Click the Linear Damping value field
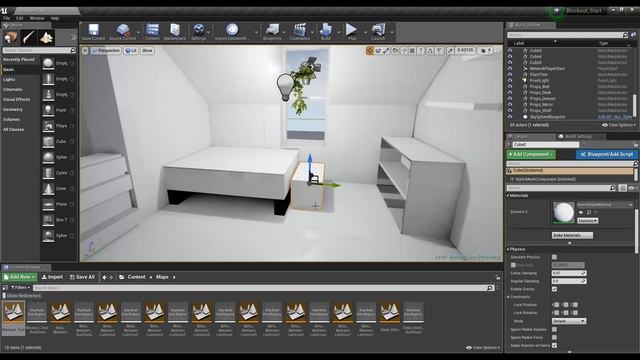 pyautogui.click(x=569, y=273)
